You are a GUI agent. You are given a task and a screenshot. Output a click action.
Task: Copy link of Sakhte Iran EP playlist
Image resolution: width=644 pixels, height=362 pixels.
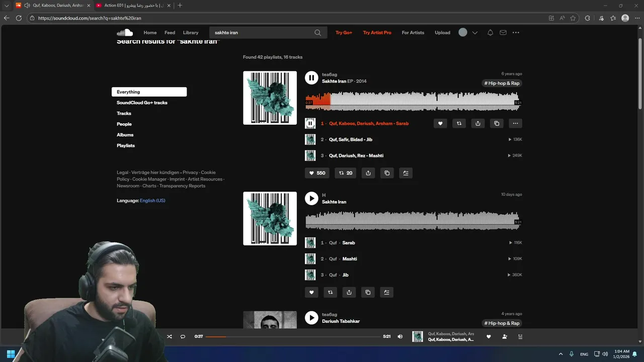(x=387, y=173)
